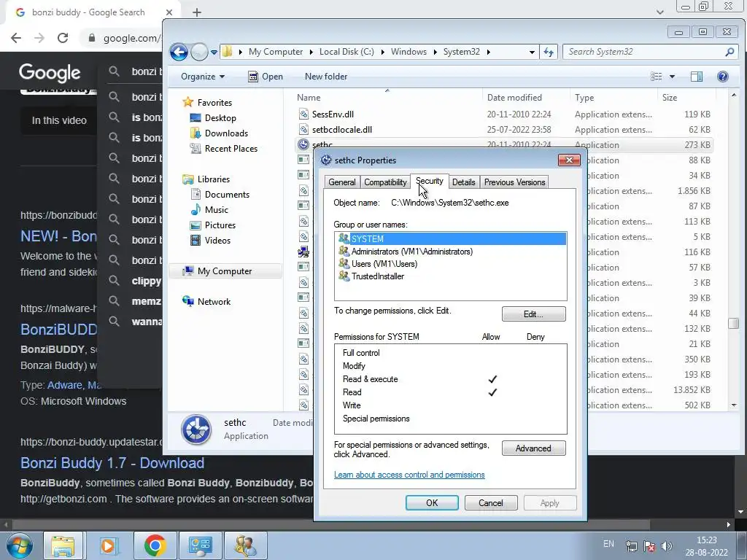
Task: Open the views dropdown arrow
Action: click(672, 77)
